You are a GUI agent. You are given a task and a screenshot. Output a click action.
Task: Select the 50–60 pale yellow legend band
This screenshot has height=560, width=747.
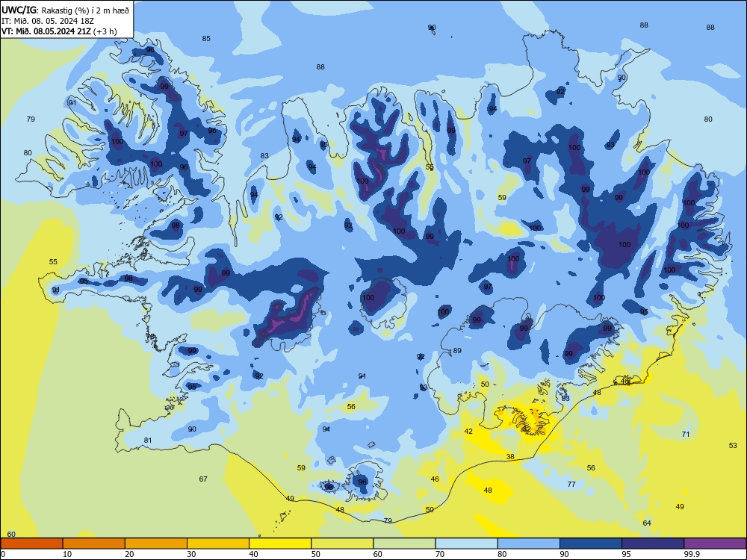click(x=342, y=544)
